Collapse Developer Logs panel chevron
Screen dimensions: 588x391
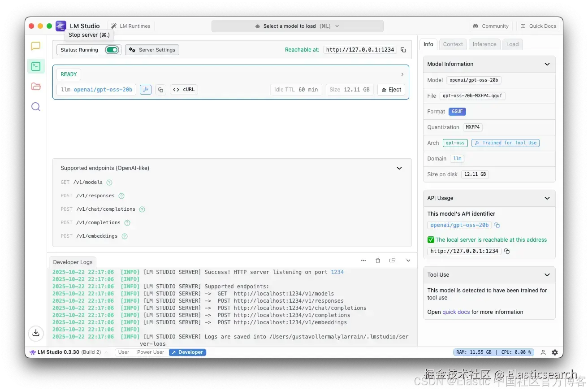point(408,261)
